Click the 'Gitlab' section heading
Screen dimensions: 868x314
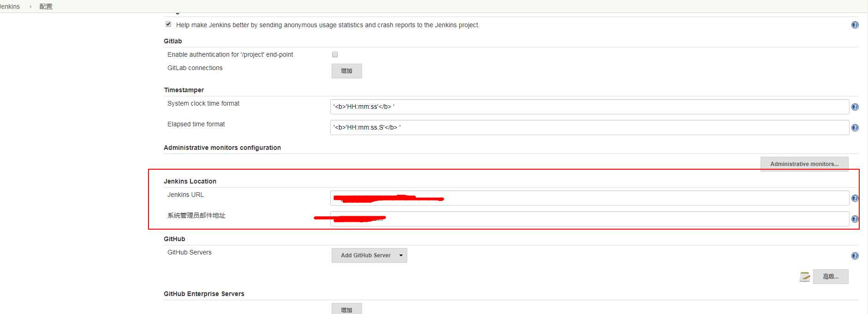tap(173, 41)
